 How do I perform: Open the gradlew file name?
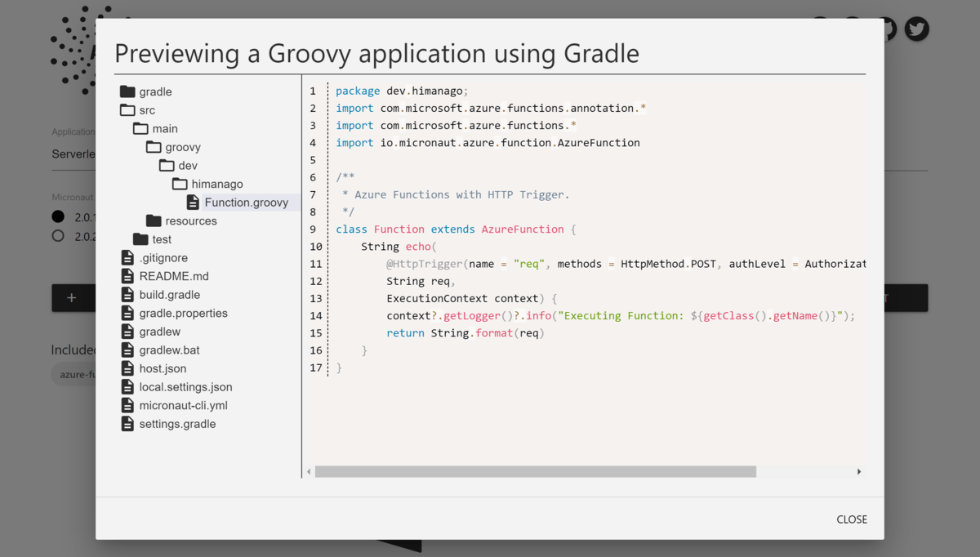point(160,332)
